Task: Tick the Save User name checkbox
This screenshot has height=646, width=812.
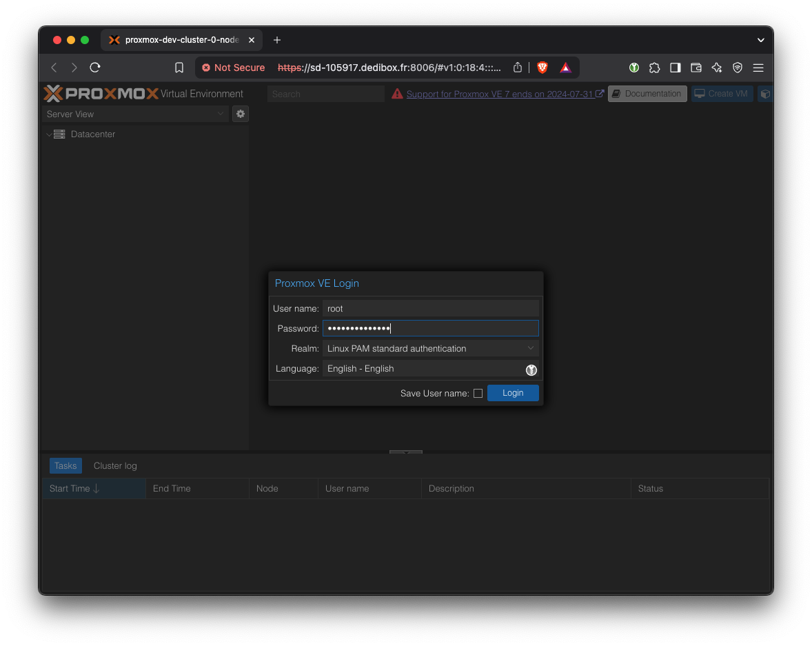Action: click(478, 393)
